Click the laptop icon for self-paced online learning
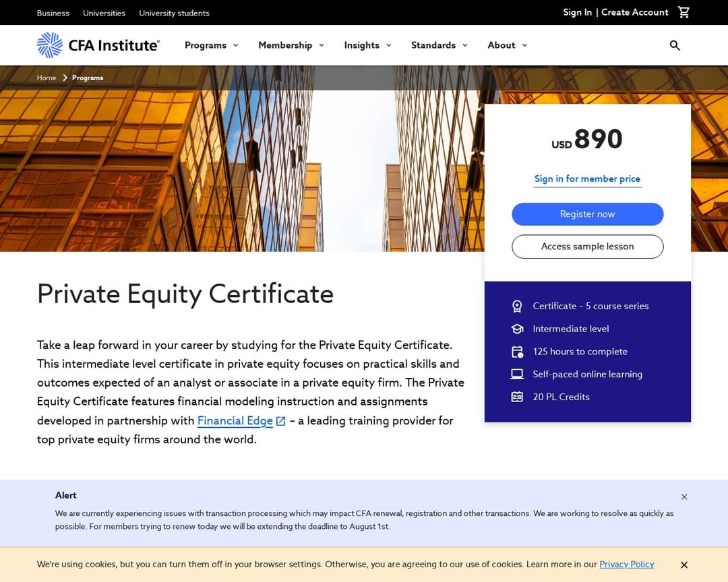728x582 pixels. [x=517, y=374]
